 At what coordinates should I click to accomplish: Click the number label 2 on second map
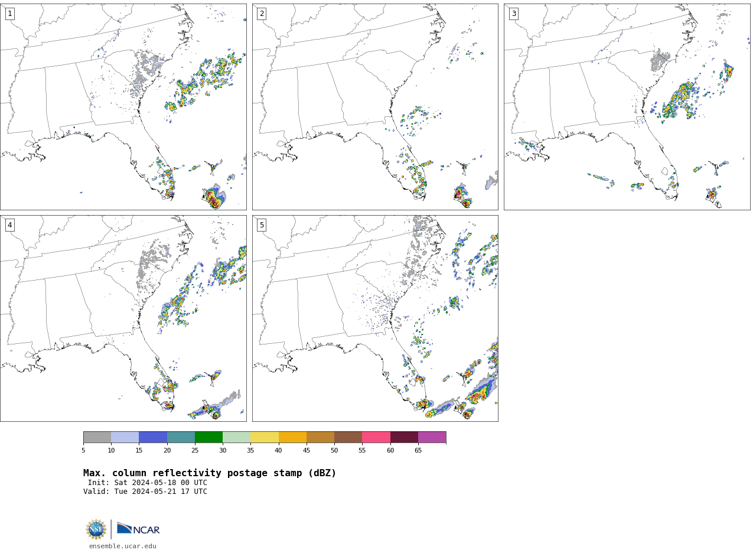(262, 14)
